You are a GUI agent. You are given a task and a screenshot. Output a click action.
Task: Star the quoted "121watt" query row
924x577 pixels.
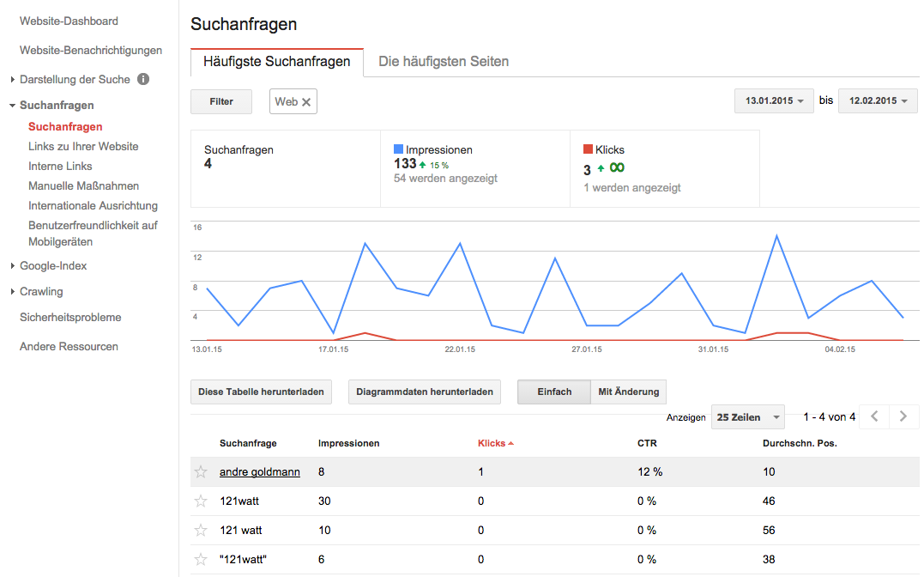pos(200,559)
